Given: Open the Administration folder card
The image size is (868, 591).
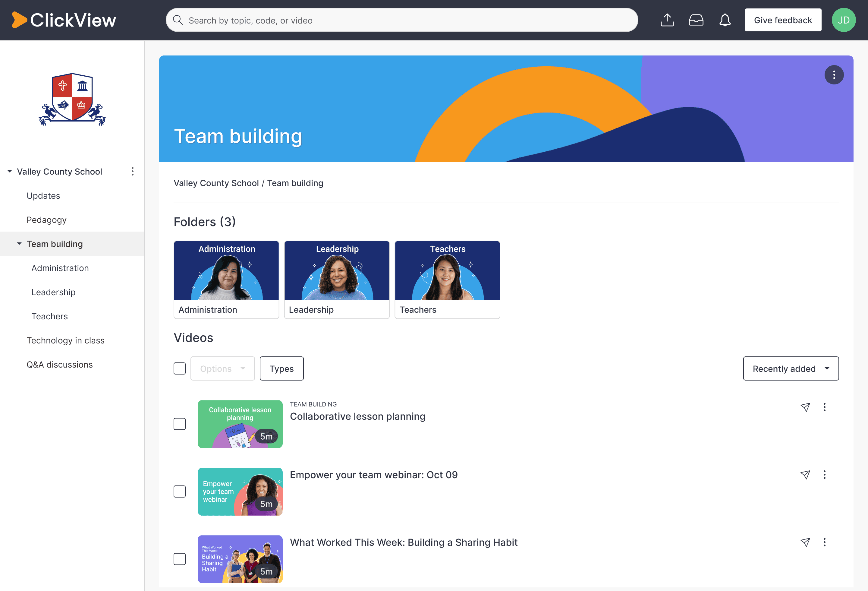Looking at the screenshot, I should (226, 280).
